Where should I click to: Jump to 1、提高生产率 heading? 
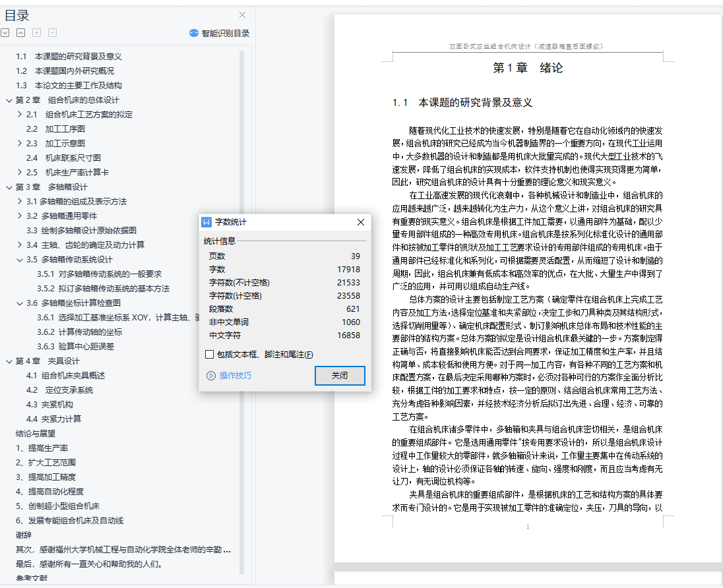tap(42, 448)
